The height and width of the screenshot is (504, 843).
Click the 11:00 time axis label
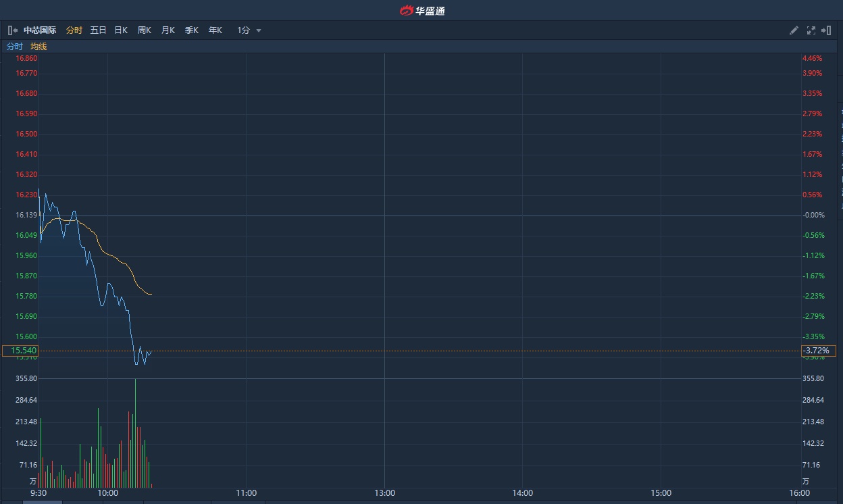pyautogui.click(x=247, y=493)
